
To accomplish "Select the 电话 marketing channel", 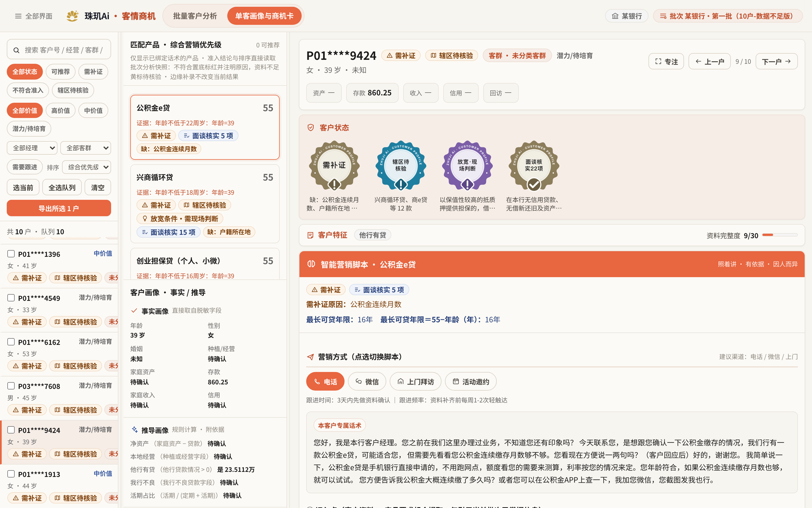I will (x=325, y=381).
